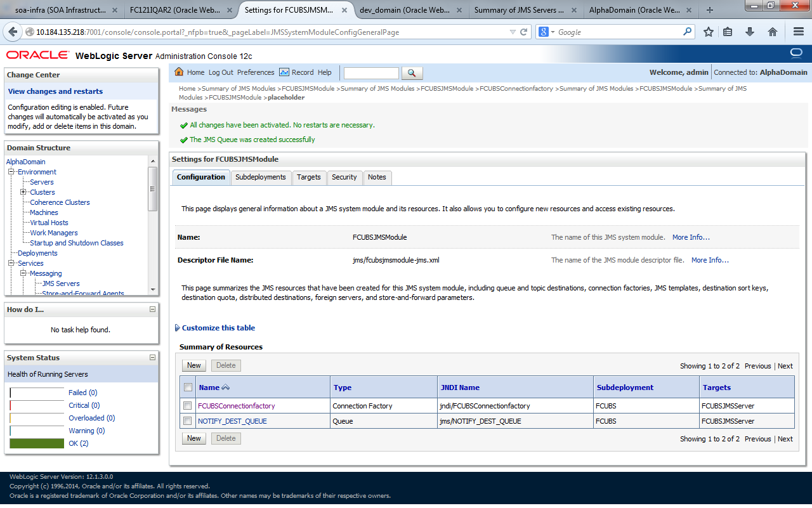Viewport: 812px width, 508px height.
Task: Reload the page using the refresh icon
Action: click(524, 32)
